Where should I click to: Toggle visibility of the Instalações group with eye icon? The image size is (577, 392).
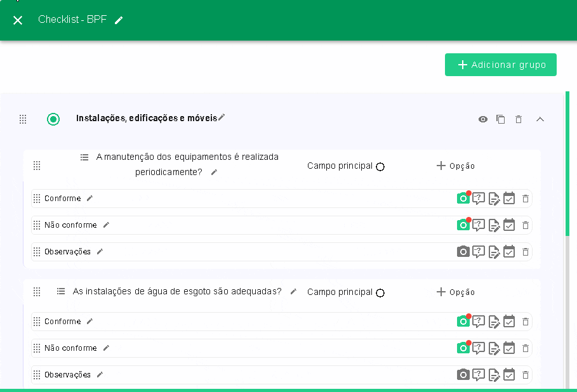[483, 119]
